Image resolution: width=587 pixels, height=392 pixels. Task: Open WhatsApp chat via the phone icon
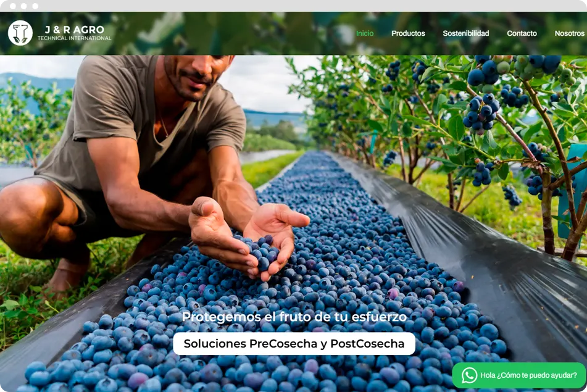(x=469, y=375)
